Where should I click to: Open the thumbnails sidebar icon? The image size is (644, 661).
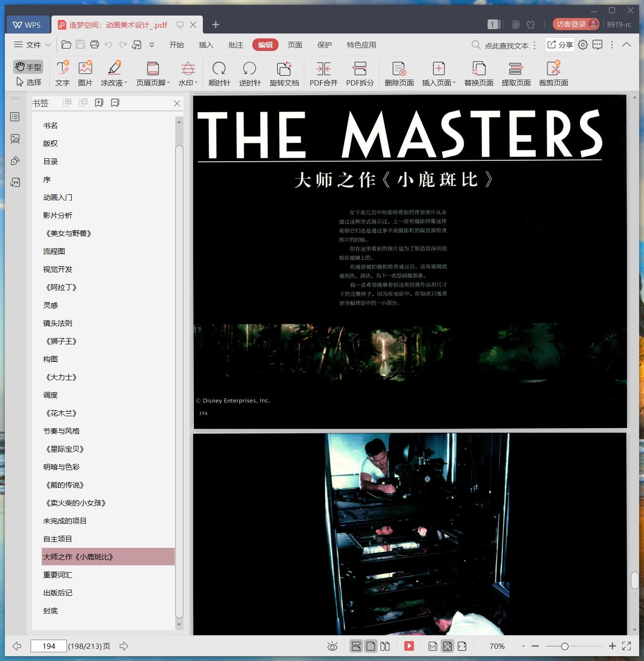point(15,138)
